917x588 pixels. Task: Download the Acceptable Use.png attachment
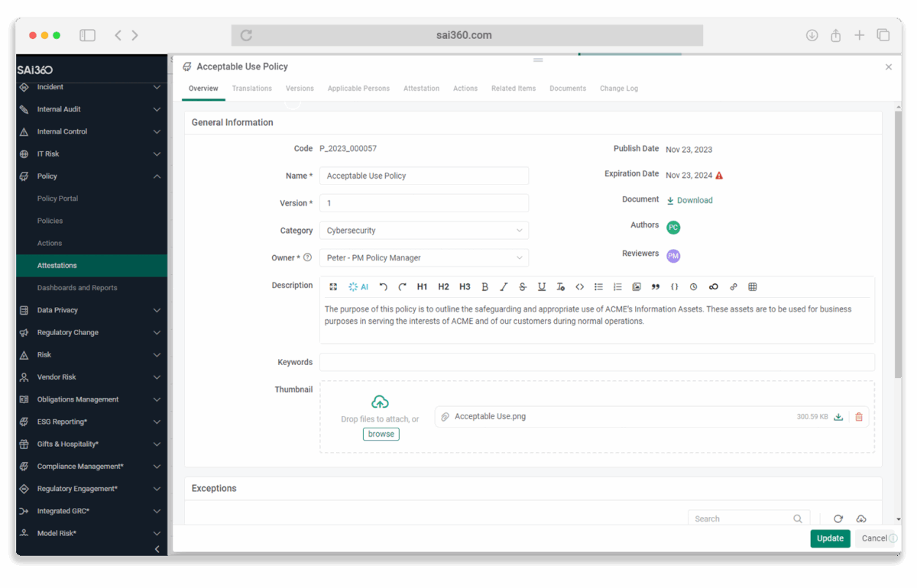click(x=838, y=417)
